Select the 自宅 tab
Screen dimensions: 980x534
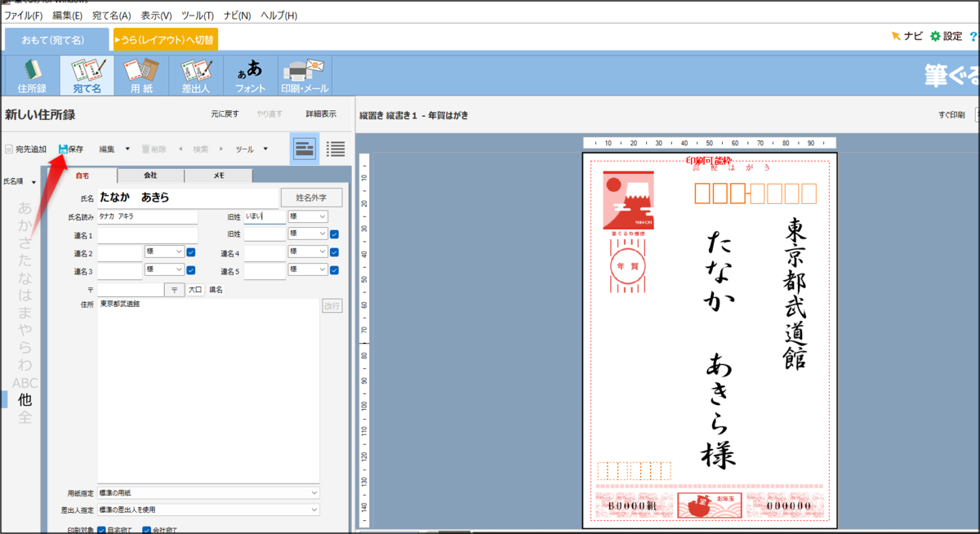tap(82, 176)
